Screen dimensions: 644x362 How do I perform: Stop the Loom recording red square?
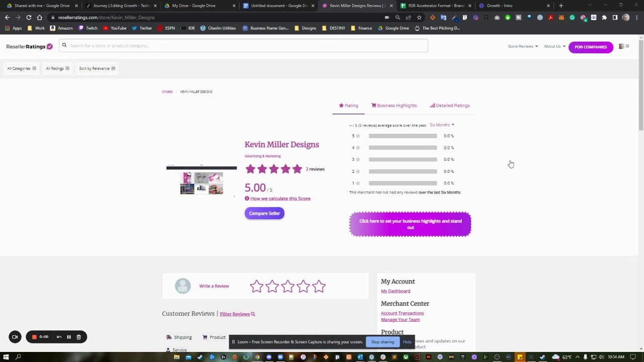pos(34,337)
